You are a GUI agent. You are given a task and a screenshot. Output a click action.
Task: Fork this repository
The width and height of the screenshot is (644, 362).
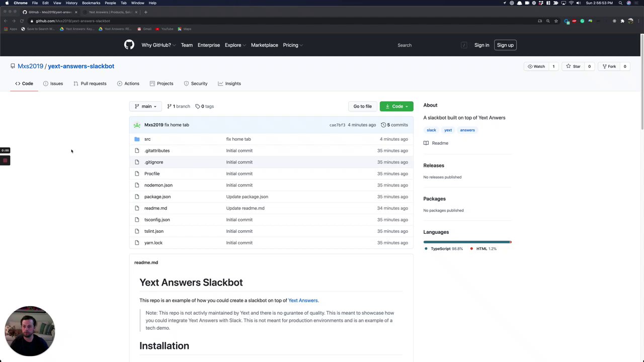tap(609, 66)
